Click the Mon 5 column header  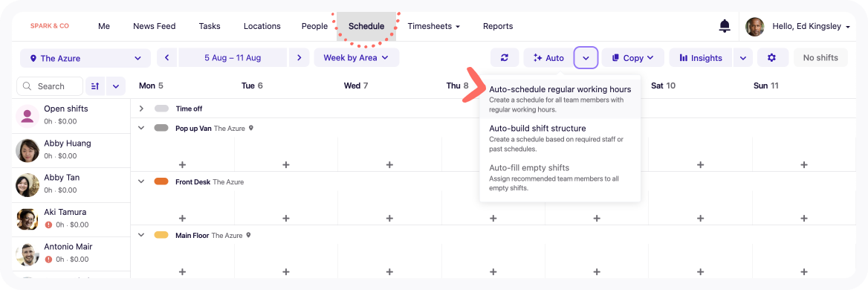tap(151, 86)
